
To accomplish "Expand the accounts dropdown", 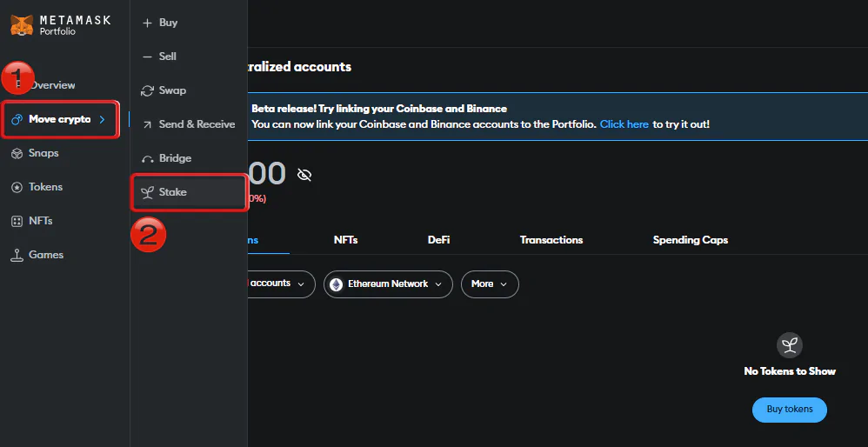I will point(281,284).
